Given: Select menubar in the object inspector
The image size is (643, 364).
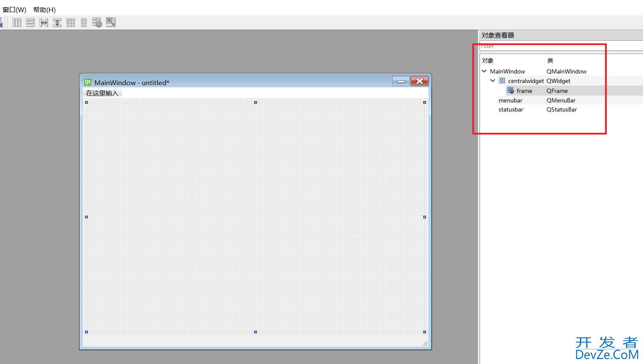Looking at the screenshot, I should point(510,100).
